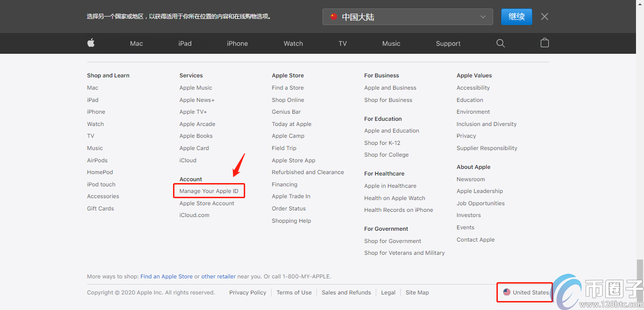Viewport: 644px width, 310px height.
Task: Open the Site Map link
Action: coord(417,293)
